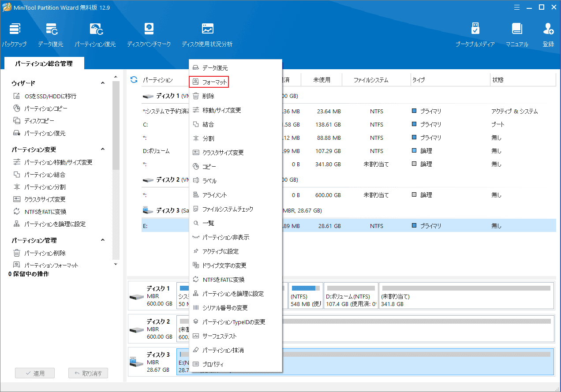Image resolution: width=561 pixels, height=392 pixels.
Task: Create ブータブルメディア
Action: click(475, 35)
